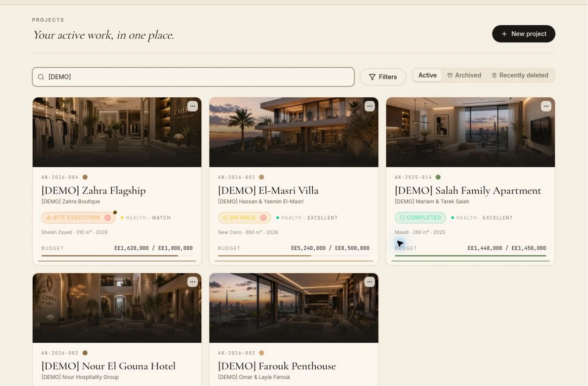Click the red dot in the Site Execution badge
This screenshot has height=386, width=588.
[108, 217]
